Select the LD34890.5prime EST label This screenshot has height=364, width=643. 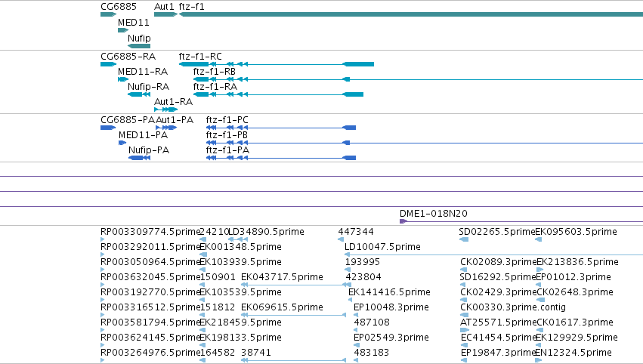(266, 232)
